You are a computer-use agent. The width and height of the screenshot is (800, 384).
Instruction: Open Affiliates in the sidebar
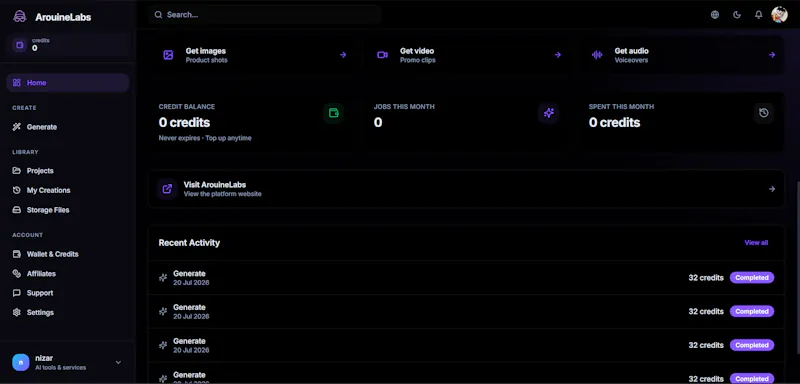coord(67,273)
